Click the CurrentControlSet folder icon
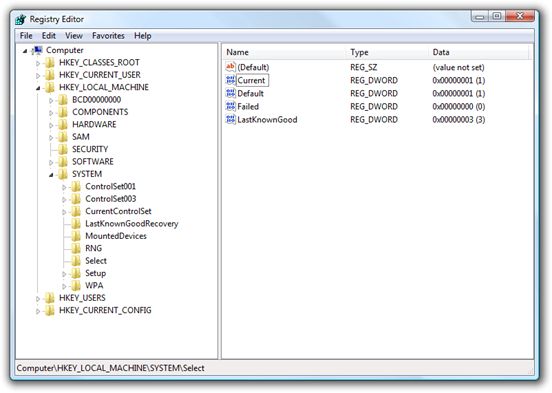The width and height of the screenshot is (552, 393). [x=76, y=211]
